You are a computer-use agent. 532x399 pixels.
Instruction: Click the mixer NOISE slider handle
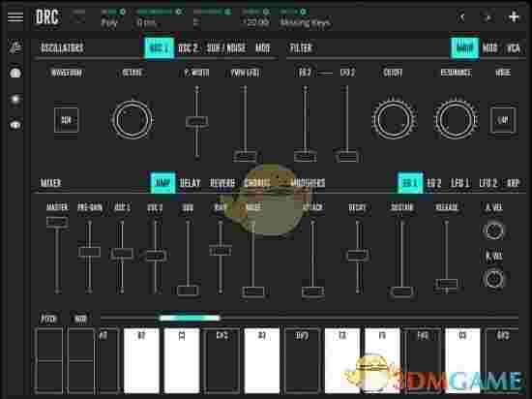tap(252, 292)
